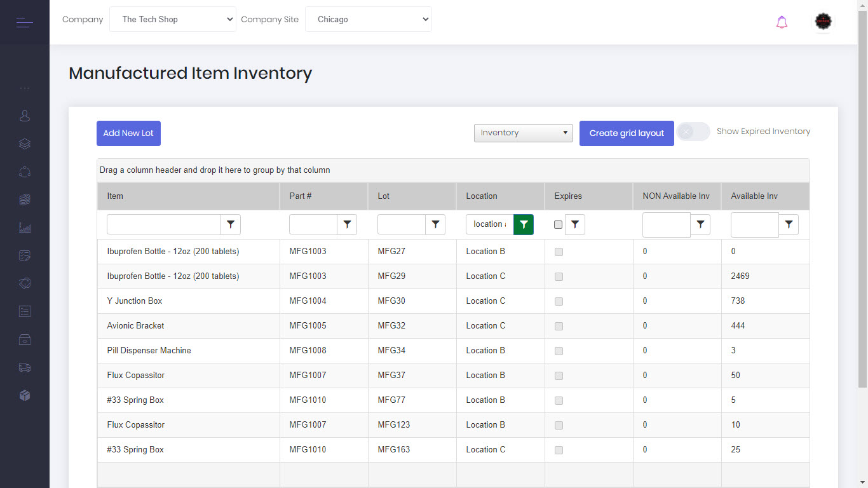Open the user profile sidebar icon
Screen dimensions: 868x488
point(25,116)
